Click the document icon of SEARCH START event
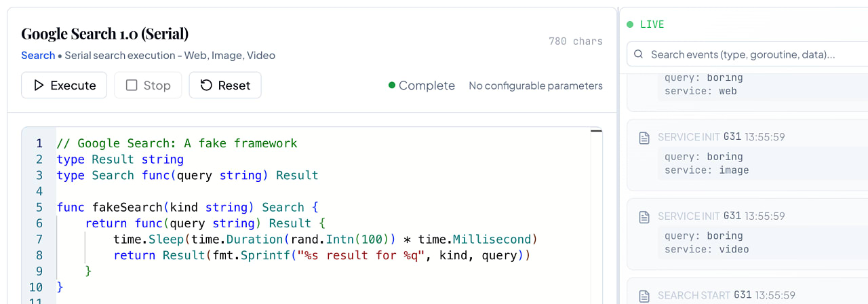 [645, 296]
